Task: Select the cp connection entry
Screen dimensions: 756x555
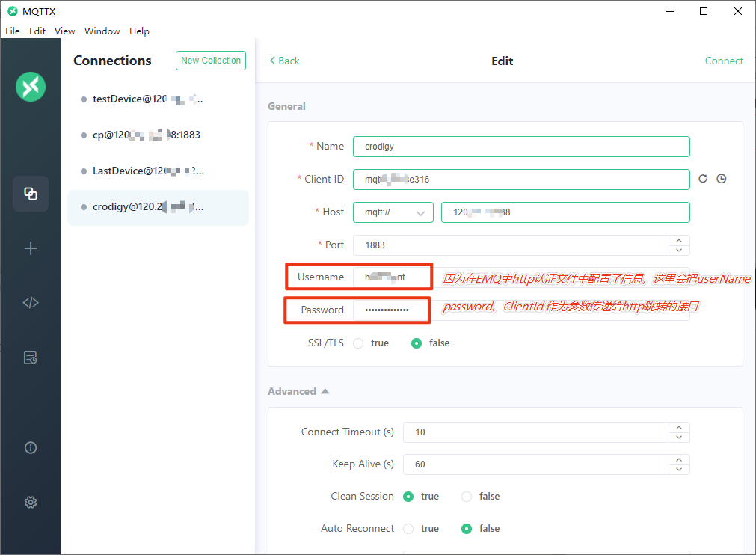Action: [x=158, y=135]
